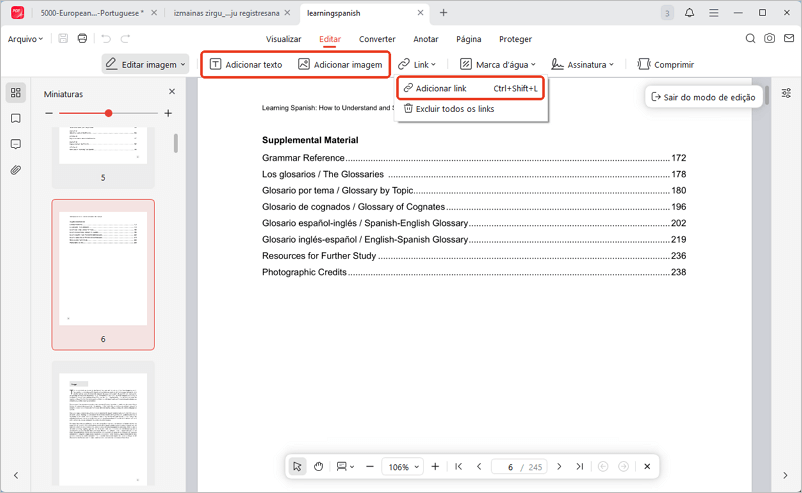Click Adicionar imagem button
Viewport: 802px width, 493px height.
tap(340, 64)
